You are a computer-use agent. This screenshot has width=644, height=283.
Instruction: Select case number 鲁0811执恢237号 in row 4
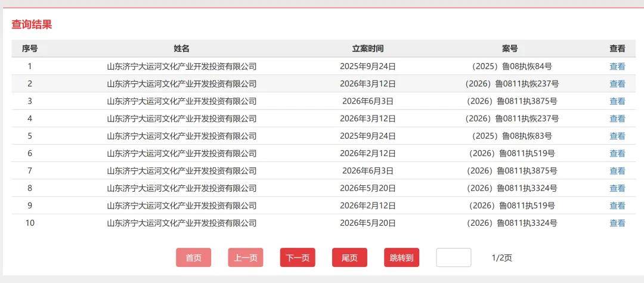512,119
